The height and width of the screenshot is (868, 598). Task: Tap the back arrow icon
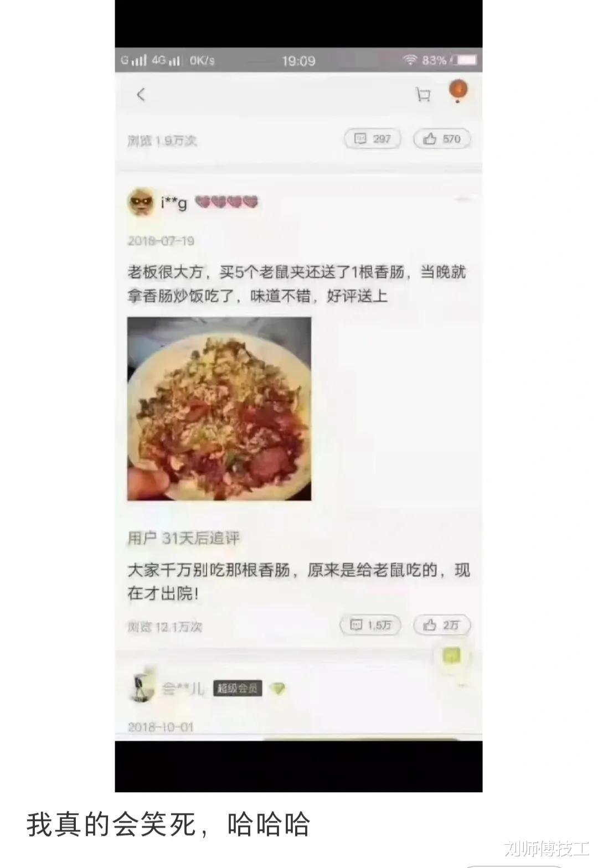(x=141, y=95)
